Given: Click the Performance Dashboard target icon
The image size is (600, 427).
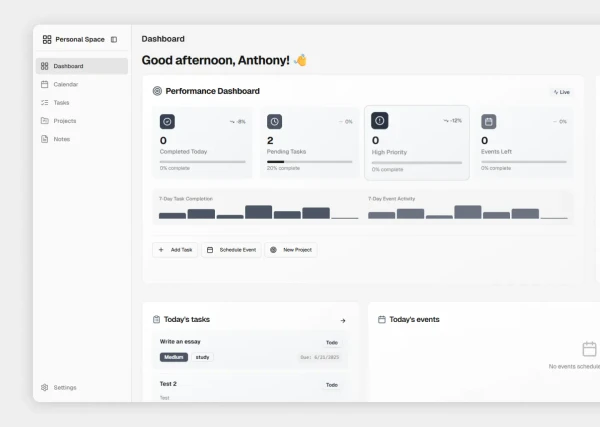Looking at the screenshot, I should point(157,91).
